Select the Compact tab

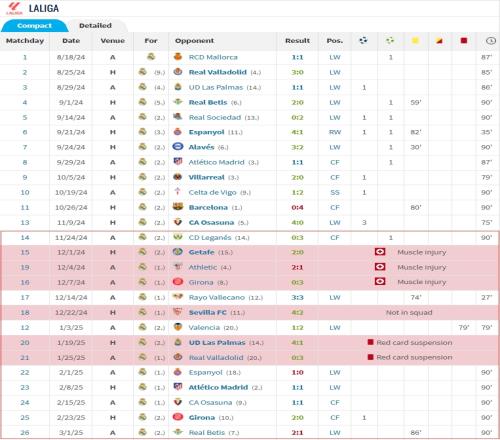(x=34, y=26)
